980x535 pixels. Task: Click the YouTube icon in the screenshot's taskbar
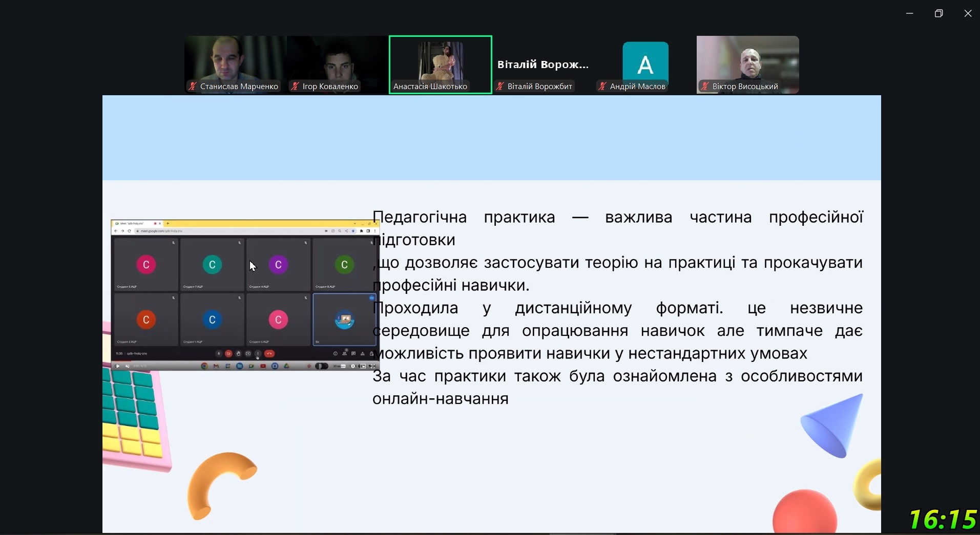tap(263, 366)
